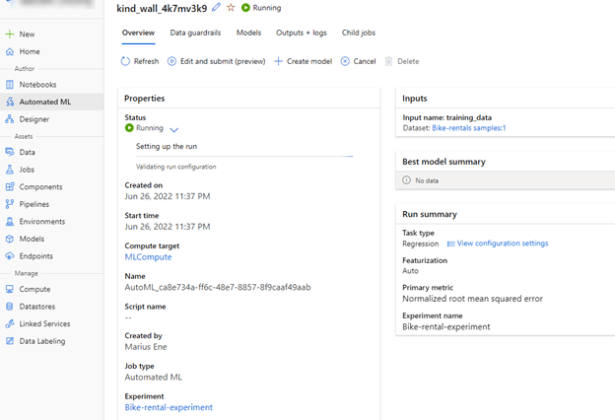Open Data Labeling in sidebar

pyautogui.click(x=41, y=341)
